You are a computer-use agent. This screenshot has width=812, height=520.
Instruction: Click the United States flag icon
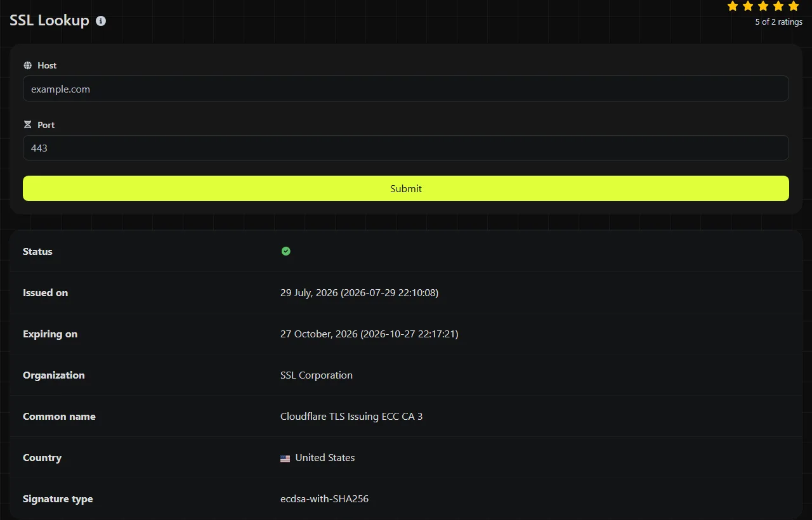285,458
